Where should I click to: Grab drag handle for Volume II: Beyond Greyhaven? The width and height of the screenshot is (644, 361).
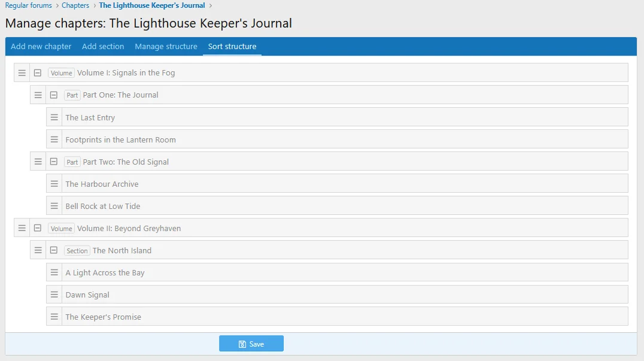[22, 228]
